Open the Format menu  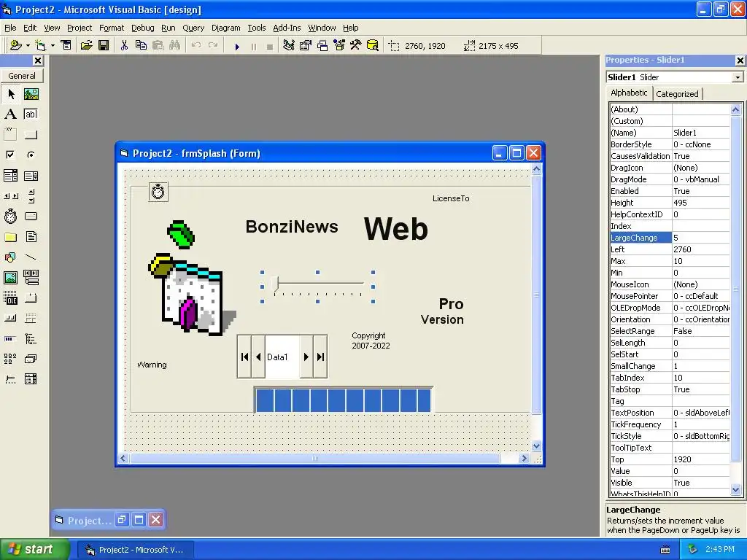(x=112, y=28)
